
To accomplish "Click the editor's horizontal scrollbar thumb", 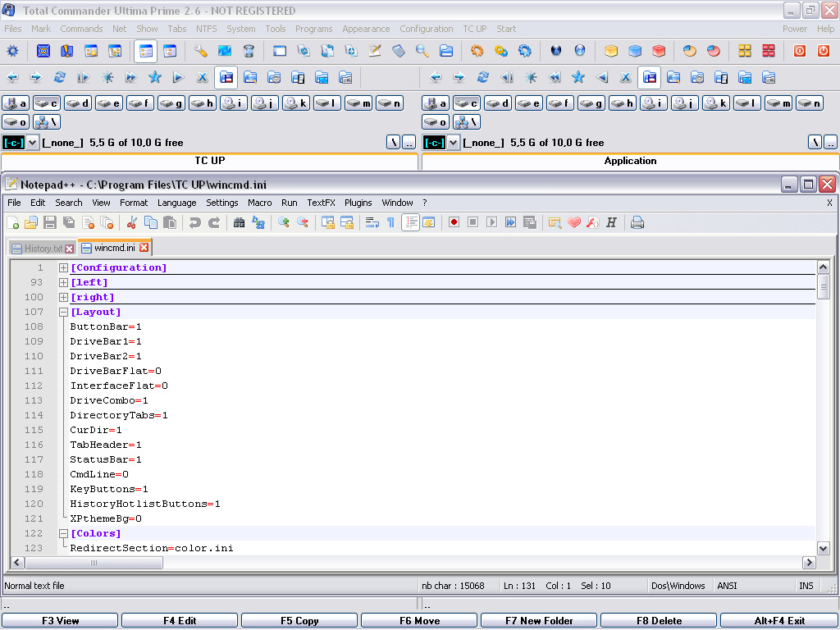I will coord(94,563).
